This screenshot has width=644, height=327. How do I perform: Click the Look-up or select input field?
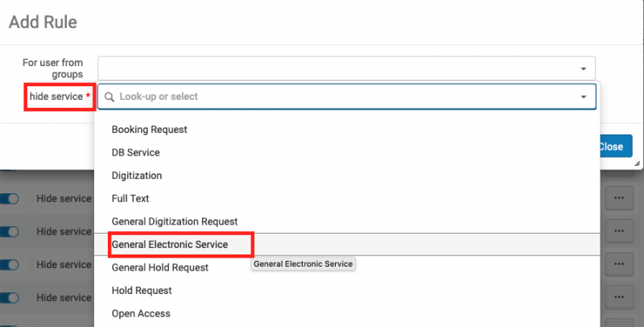click(x=338, y=97)
